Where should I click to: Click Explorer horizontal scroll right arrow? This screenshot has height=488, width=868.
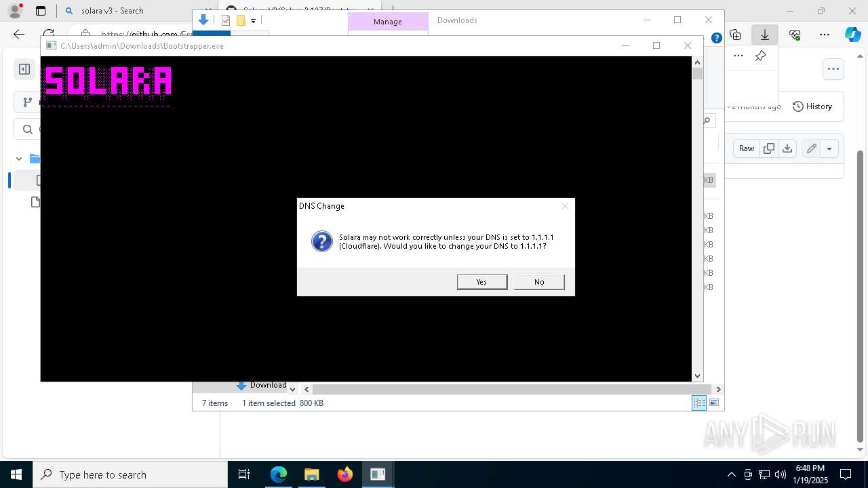tap(718, 389)
